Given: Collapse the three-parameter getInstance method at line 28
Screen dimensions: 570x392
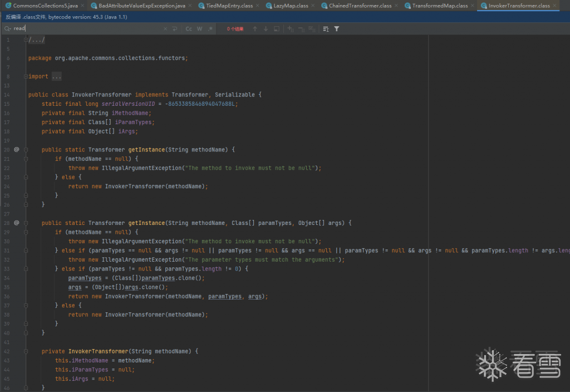Looking at the screenshot, I should click(26, 223).
